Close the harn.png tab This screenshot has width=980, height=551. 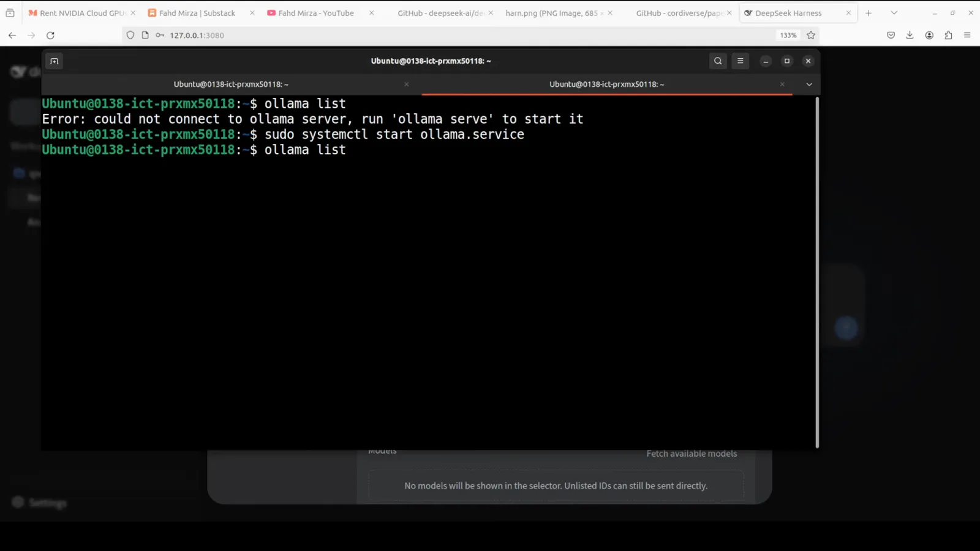610,13
